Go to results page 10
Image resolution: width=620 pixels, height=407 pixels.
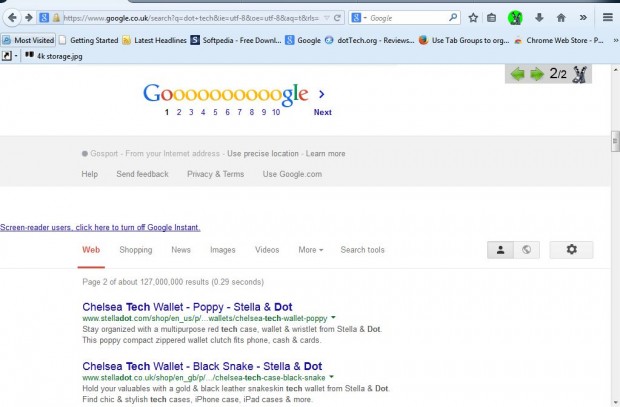[x=276, y=112]
